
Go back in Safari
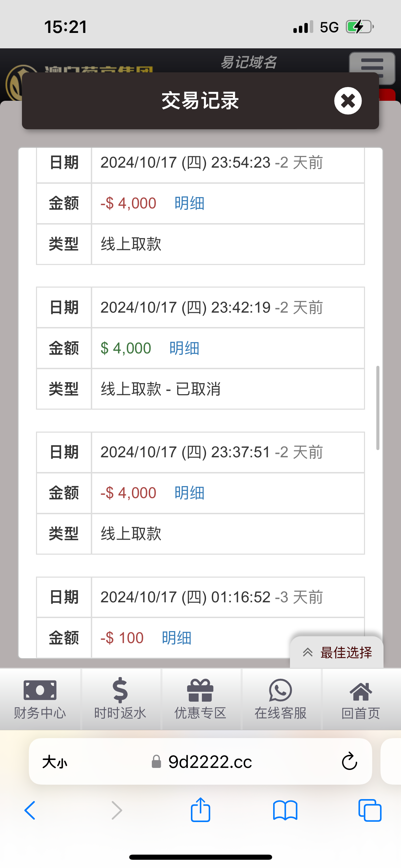pos(30,810)
